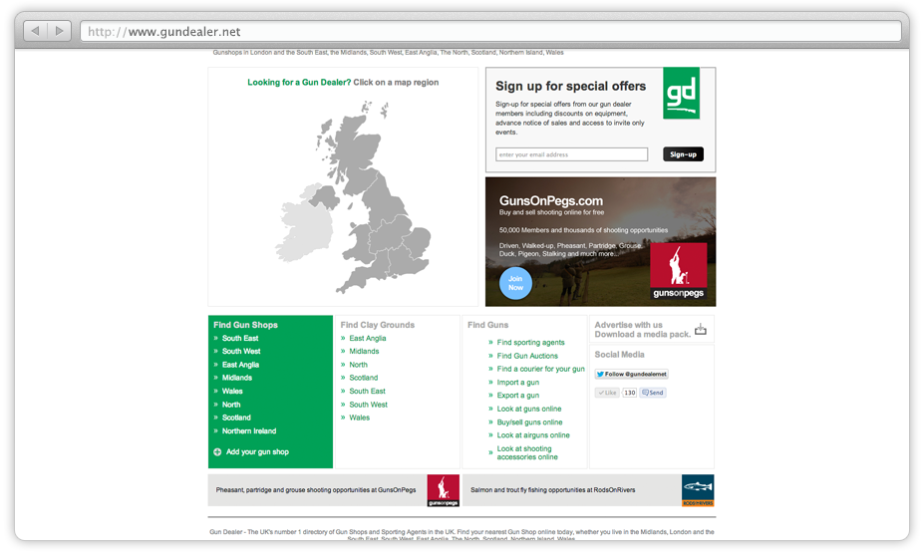Click Find a courier for your gun

(x=541, y=369)
